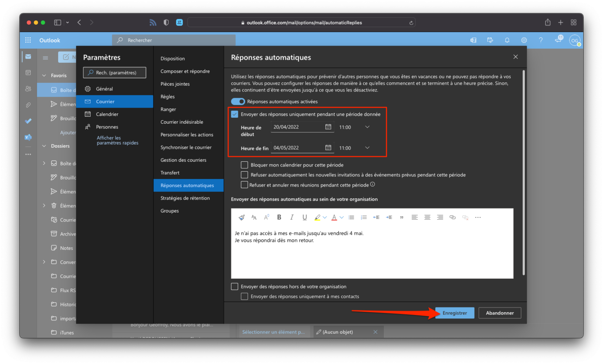Check Refuser automatiquement les nouvelles invitations

pos(244,175)
